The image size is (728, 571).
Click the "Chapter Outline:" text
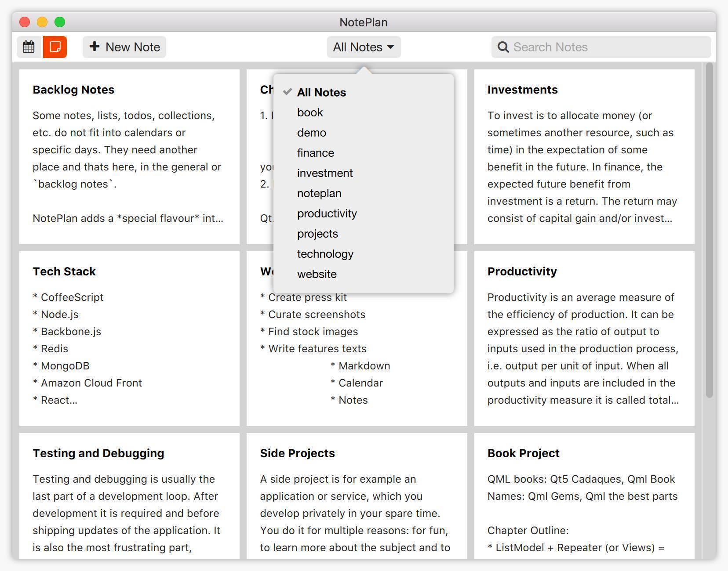(x=528, y=531)
